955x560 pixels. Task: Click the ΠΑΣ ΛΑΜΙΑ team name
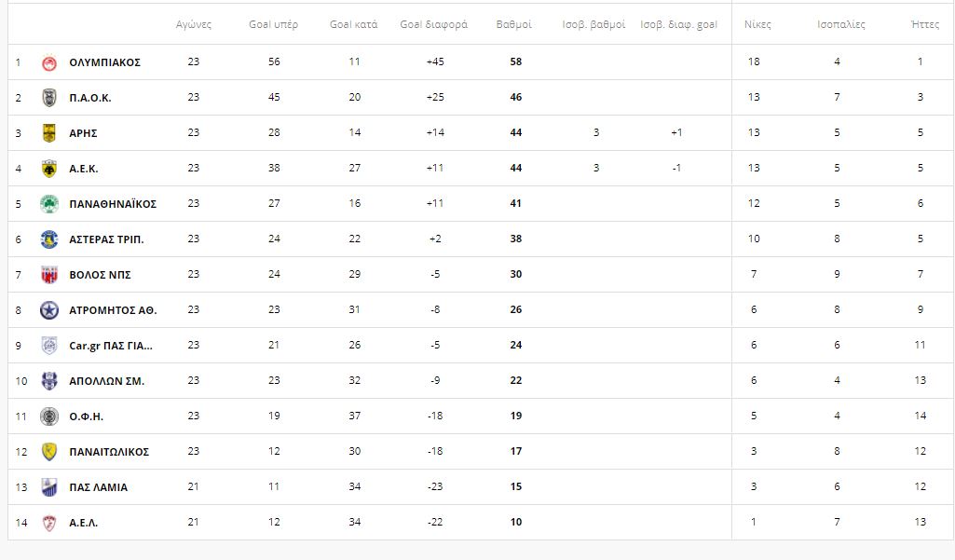click(x=98, y=487)
